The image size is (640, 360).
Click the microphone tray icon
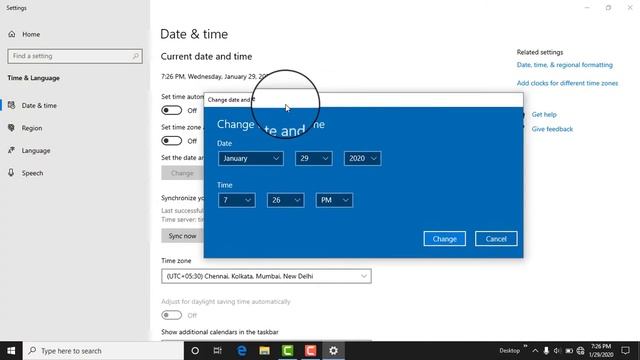click(x=546, y=351)
